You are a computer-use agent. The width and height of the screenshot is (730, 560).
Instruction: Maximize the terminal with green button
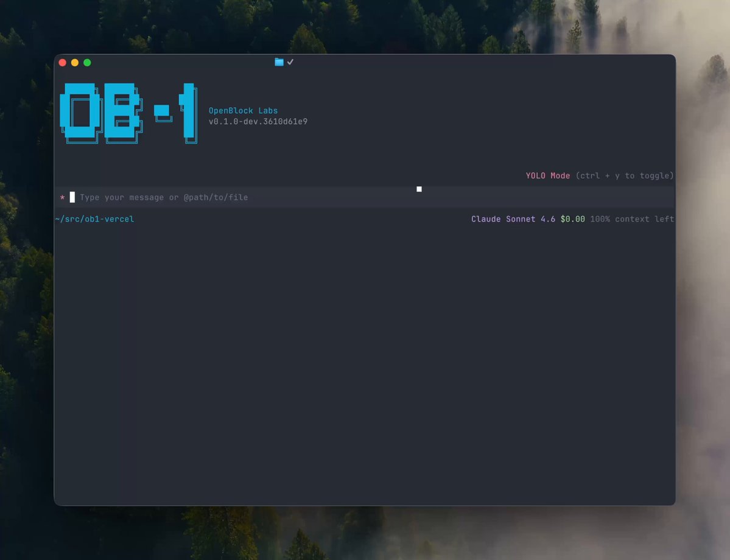87,62
